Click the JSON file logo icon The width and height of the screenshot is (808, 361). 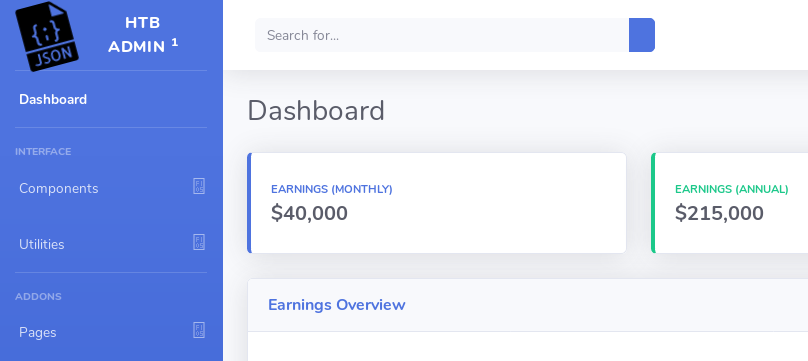coord(47,36)
